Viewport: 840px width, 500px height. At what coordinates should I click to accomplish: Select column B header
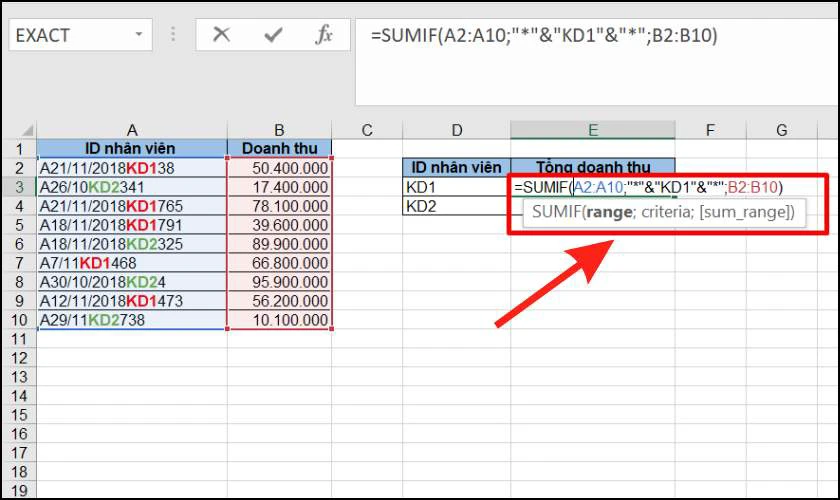coord(279,130)
